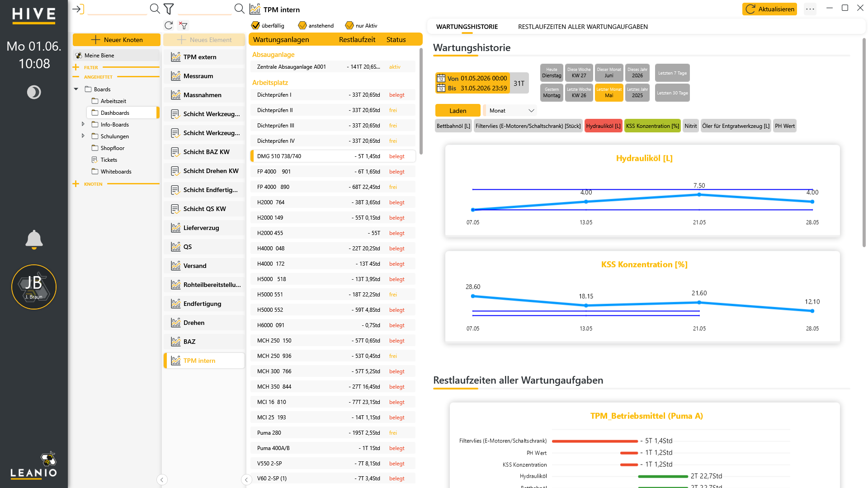This screenshot has height=488, width=868.
Task: Collapse the left node panel chevron
Action: [x=162, y=480]
